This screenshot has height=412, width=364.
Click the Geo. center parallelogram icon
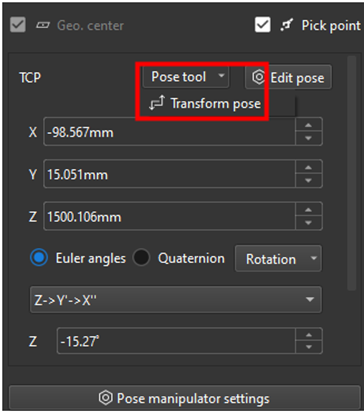click(x=43, y=26)
